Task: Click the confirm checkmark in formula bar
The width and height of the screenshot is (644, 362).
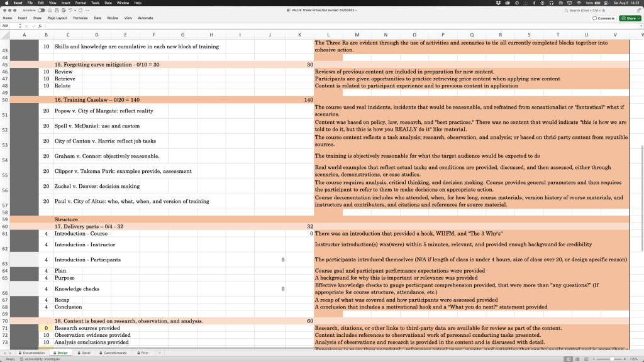Action: click(33, 26)
